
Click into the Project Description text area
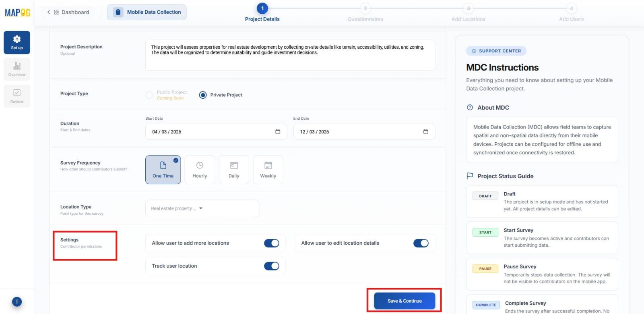[290, 55]
